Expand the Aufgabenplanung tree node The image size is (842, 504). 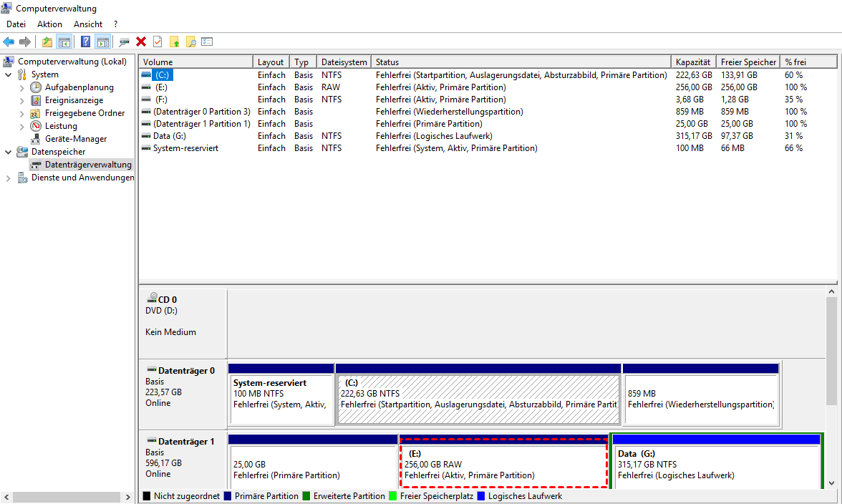pos(21,87)
